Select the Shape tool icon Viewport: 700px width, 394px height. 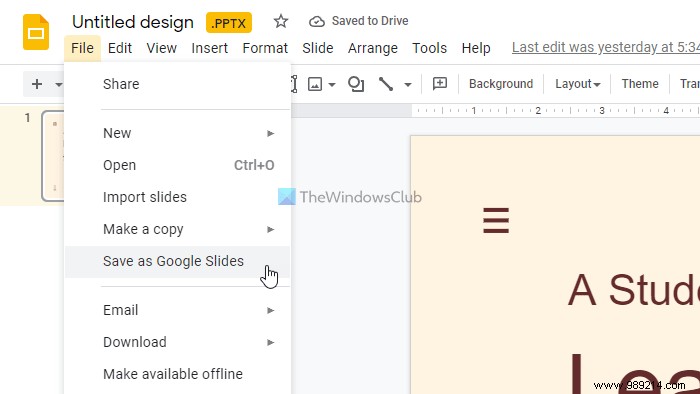point(356,84)
